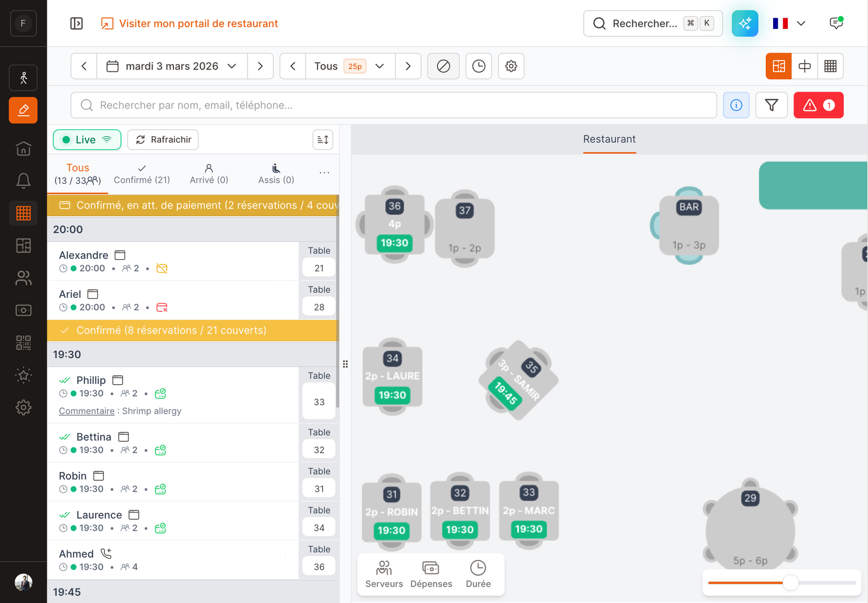Visit the restaurant portal link

[189, 23]
